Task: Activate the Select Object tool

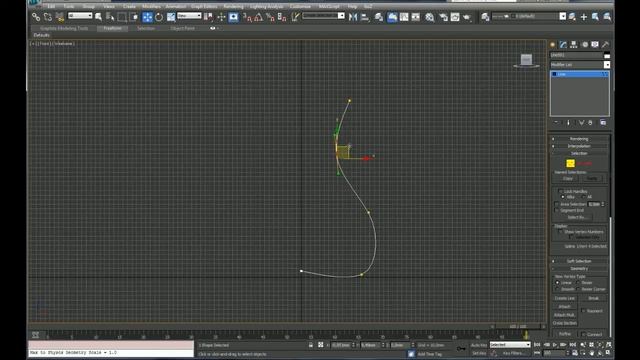Action: tap(99, 17)
